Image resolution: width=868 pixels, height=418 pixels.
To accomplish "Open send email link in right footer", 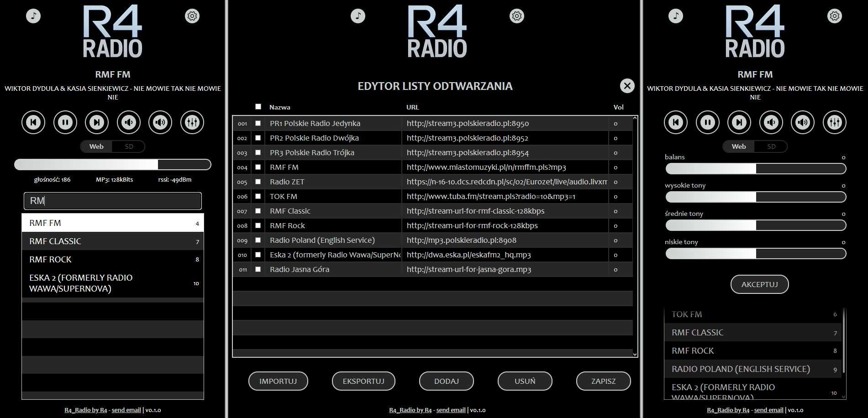I will pos(768,410).
